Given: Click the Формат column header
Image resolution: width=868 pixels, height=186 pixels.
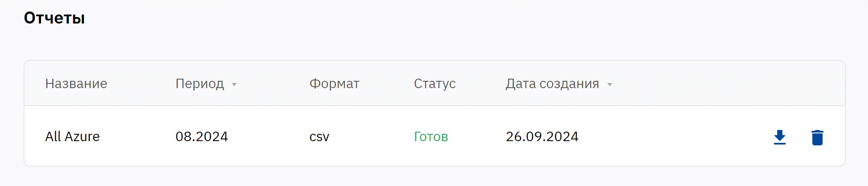Looking at the screenshot, I should tap(334, 83).
